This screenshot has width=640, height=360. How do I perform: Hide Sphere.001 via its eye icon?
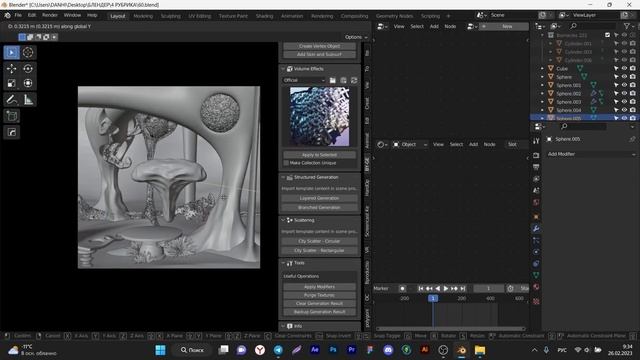coord(624,85)
